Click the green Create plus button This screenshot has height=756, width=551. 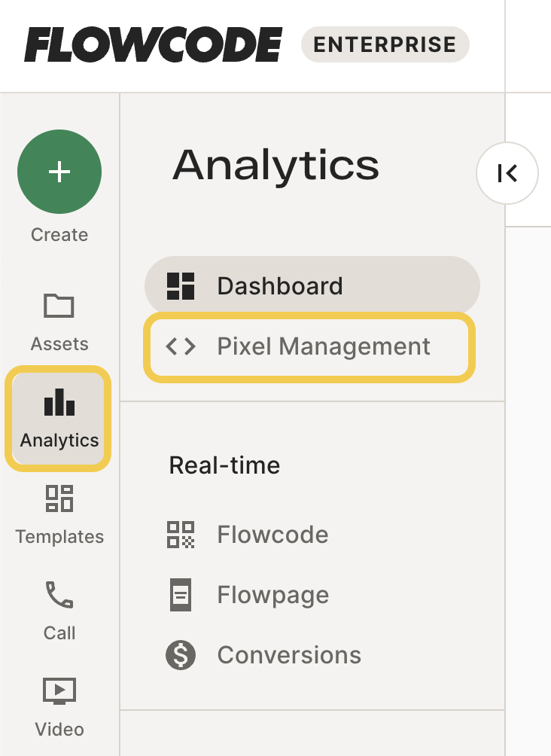point(59,172)
